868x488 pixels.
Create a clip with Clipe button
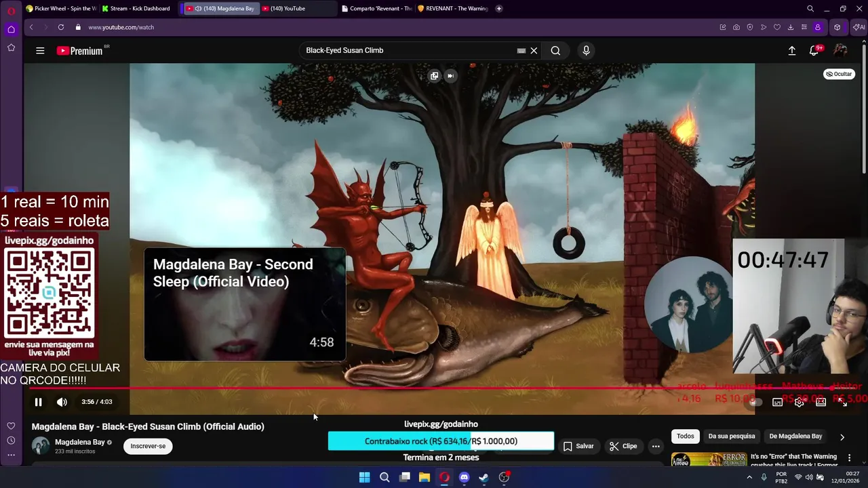point(623,446)
